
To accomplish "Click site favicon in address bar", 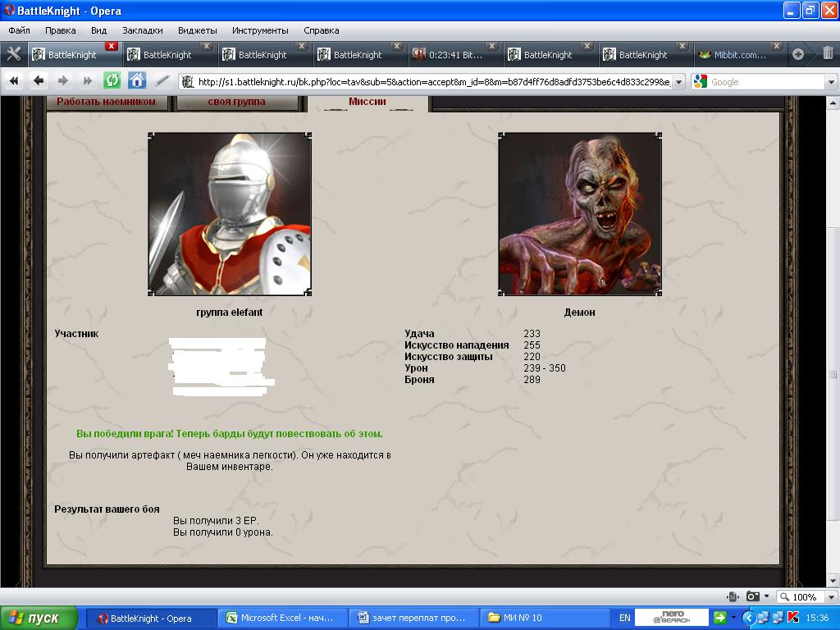I will pos(188,82).
